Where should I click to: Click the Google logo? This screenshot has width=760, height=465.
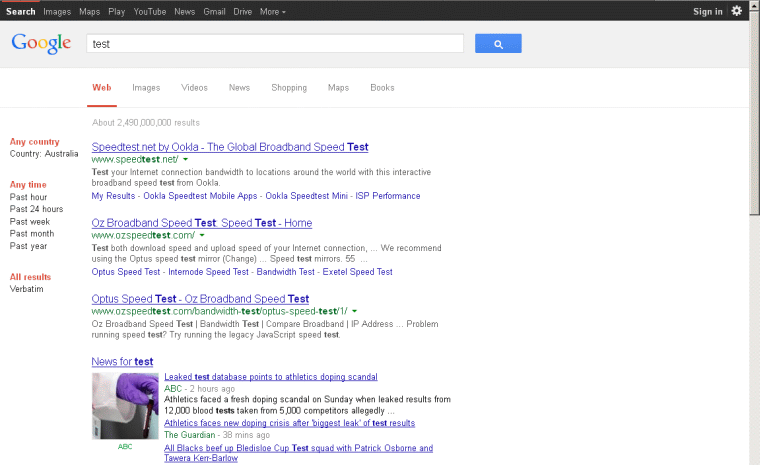[x=41, y=44]
